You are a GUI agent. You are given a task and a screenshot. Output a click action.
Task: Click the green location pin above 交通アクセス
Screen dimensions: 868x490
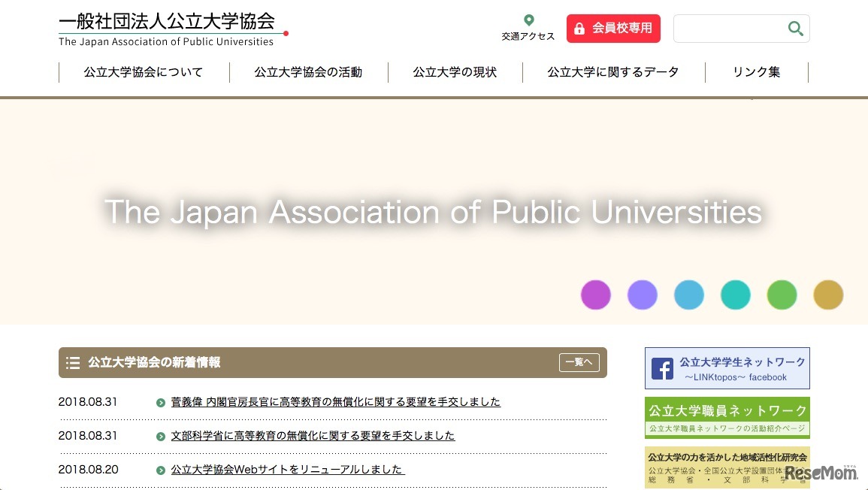pos(528,19)
